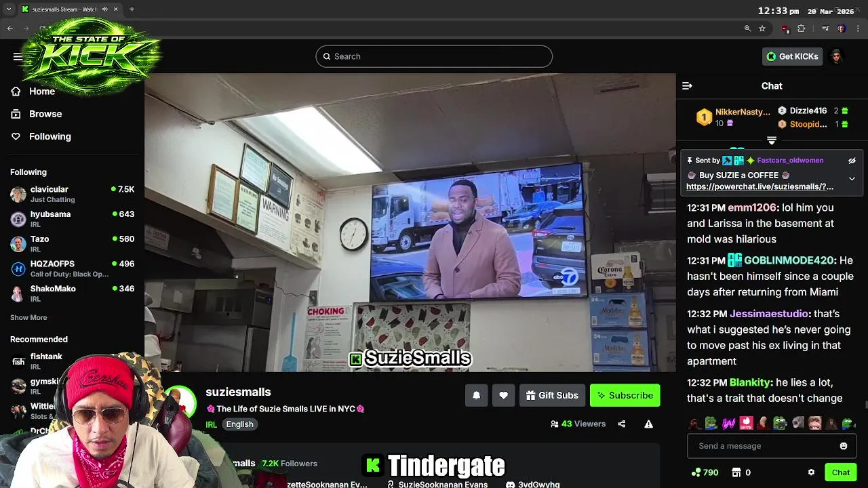
Task: Toggle stream notifications bell
Action: click(x=476, y=396)
